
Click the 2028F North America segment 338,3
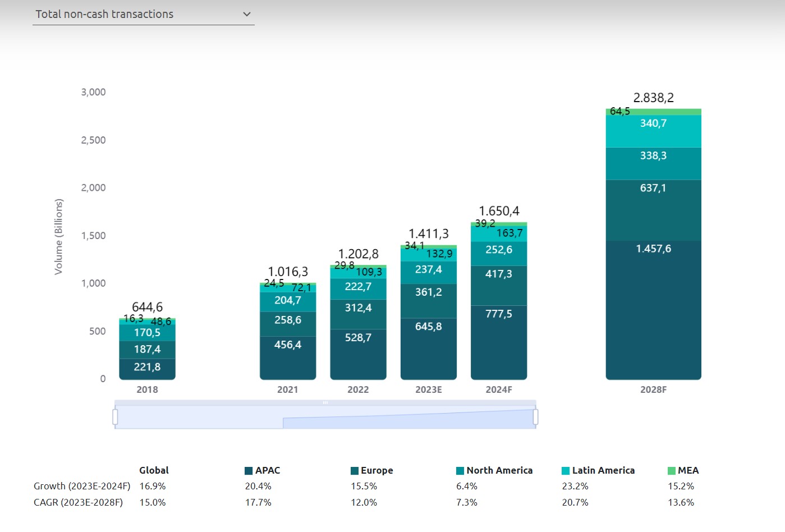click(654, 163)
